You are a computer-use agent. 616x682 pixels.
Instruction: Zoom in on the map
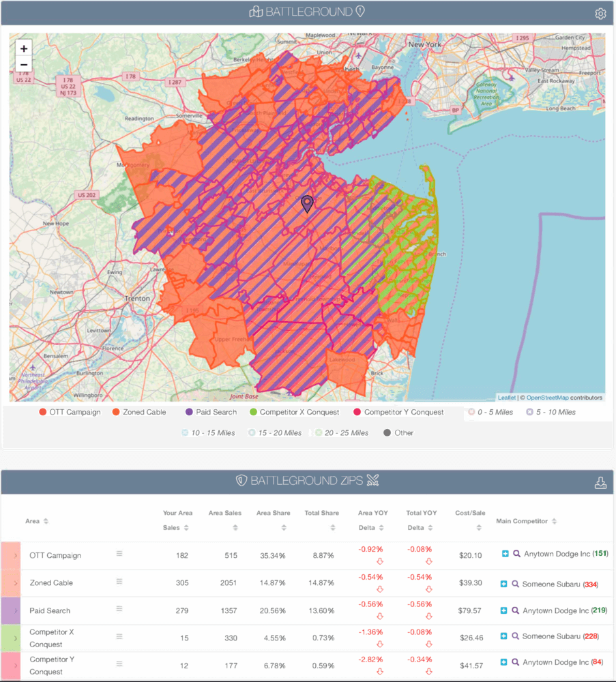click(25, 48)
